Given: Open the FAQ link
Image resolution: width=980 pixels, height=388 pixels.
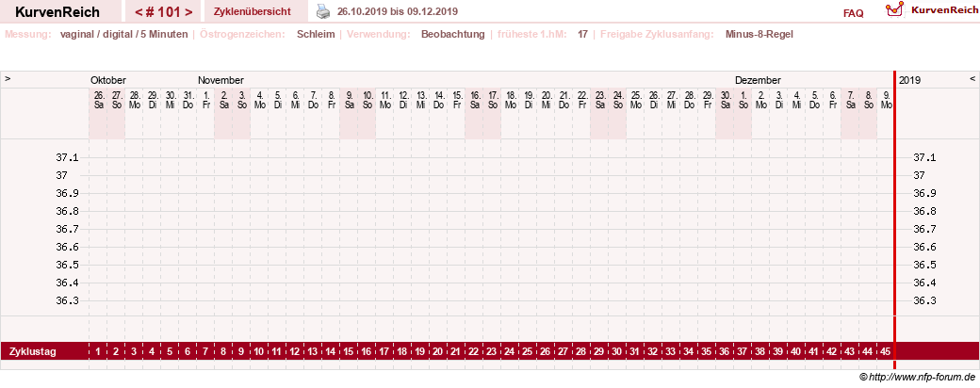Looking at the screenshot, I should click(x=853, y=13).
